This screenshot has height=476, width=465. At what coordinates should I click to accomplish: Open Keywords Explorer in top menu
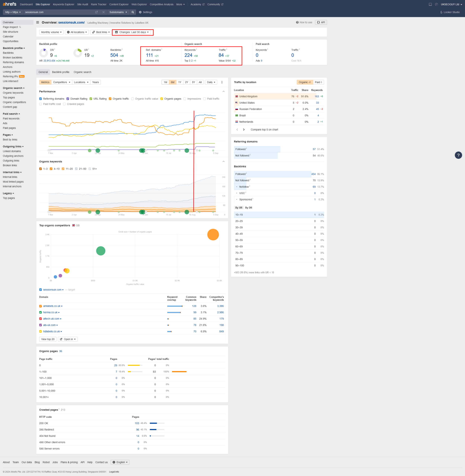pos(63,4)
